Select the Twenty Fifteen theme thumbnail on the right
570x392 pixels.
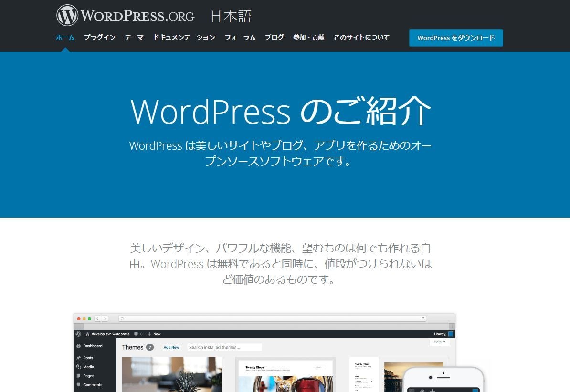[x=398, y=374]
